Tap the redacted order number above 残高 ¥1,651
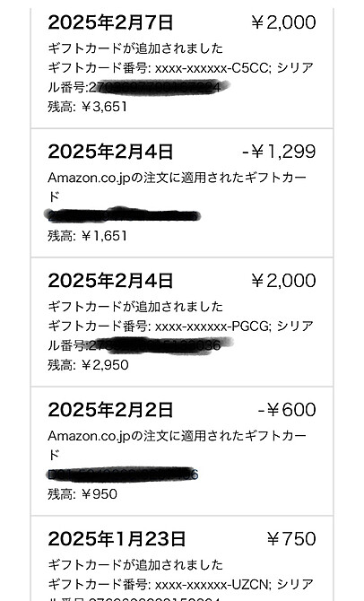The height and width of the screenshot is (601, 364). (x=123, y=216)
